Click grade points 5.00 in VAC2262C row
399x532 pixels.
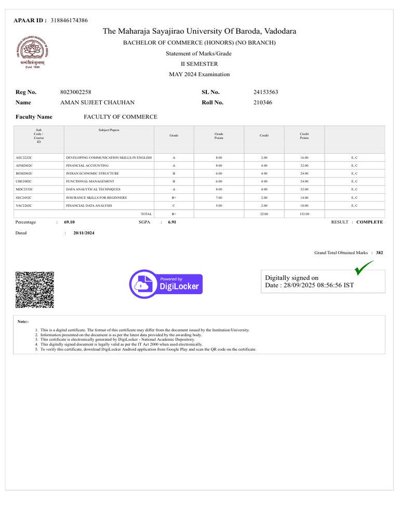click(219, 206)
